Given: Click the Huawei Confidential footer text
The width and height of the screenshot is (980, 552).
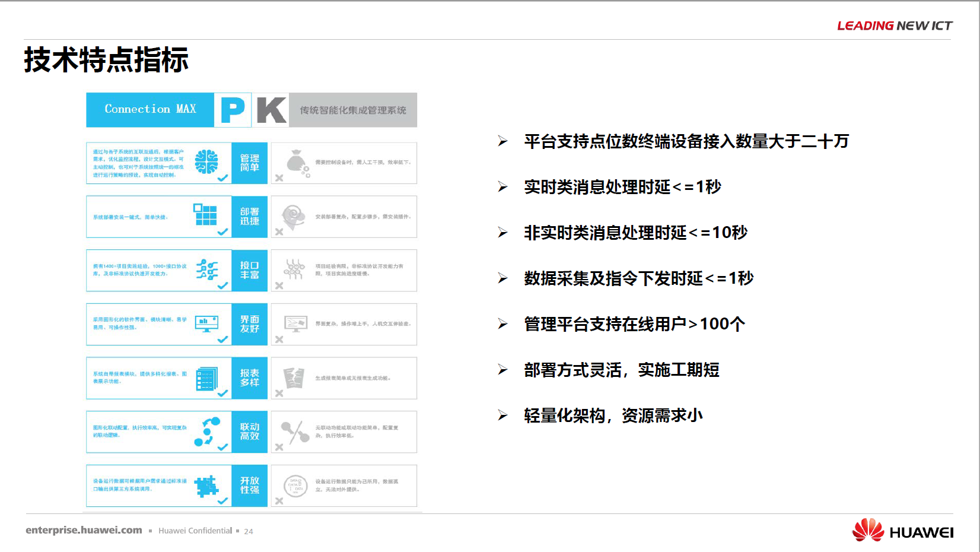Looking at the screenshot, I should 195,531.
